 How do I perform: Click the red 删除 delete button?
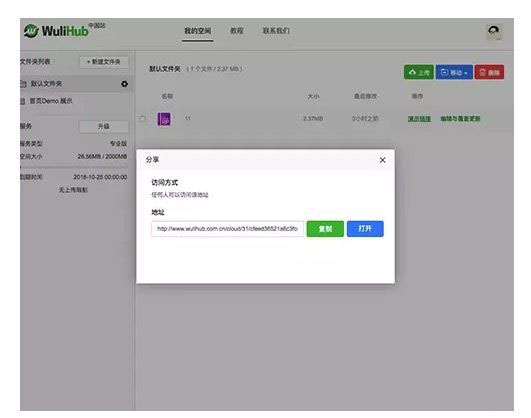click(x=489, y=72)
